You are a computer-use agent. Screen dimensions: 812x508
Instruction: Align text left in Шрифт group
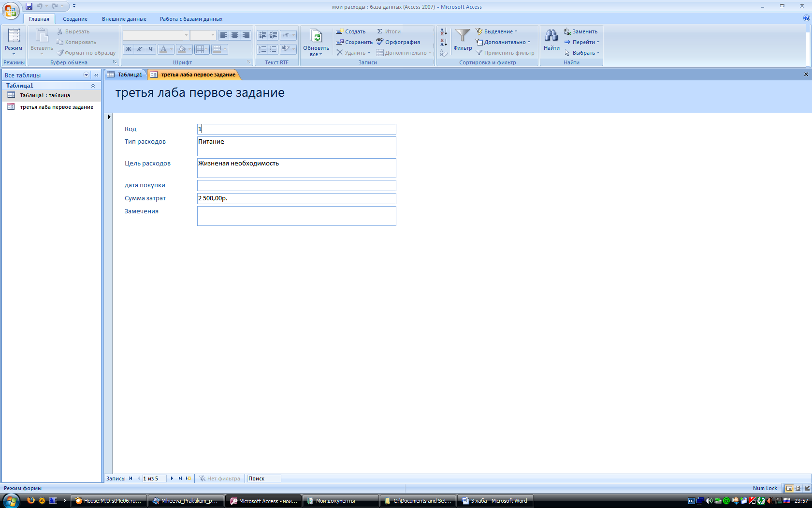tap(224, 35)
